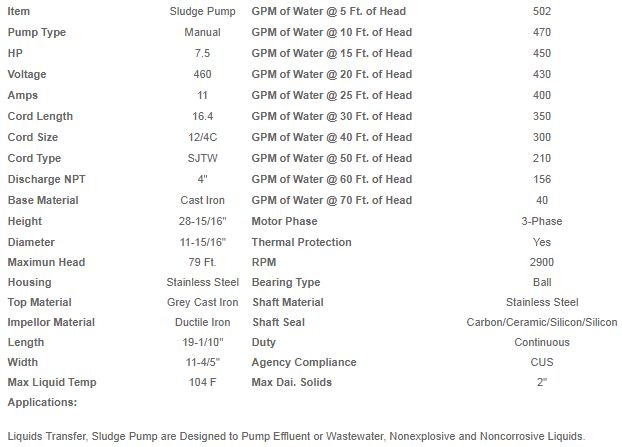Viewport: 622px width, 447px height.
Task: Select the "Motor Phase" label
Action: (284, 221)
